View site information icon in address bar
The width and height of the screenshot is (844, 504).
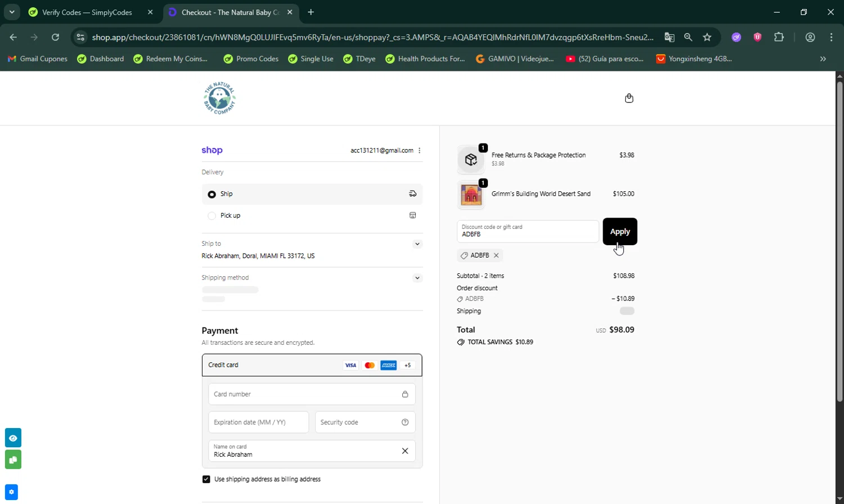point(80,37)
